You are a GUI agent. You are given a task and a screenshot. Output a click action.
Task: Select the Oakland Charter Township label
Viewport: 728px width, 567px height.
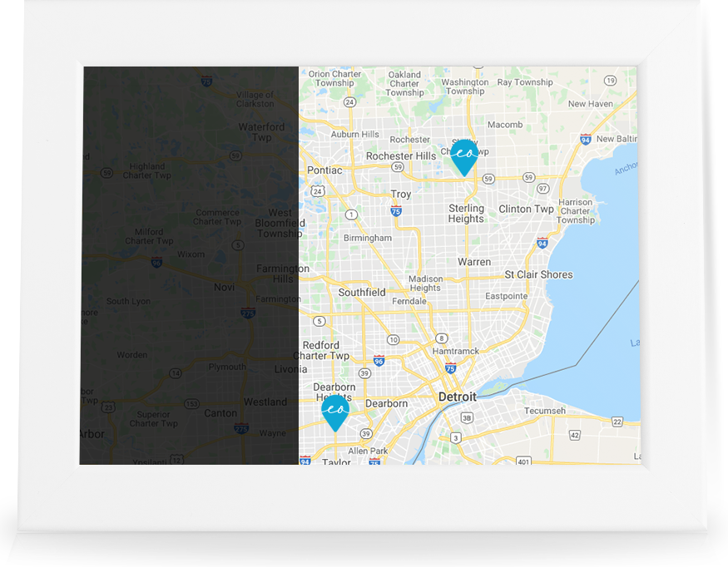(x=404, y=83)
